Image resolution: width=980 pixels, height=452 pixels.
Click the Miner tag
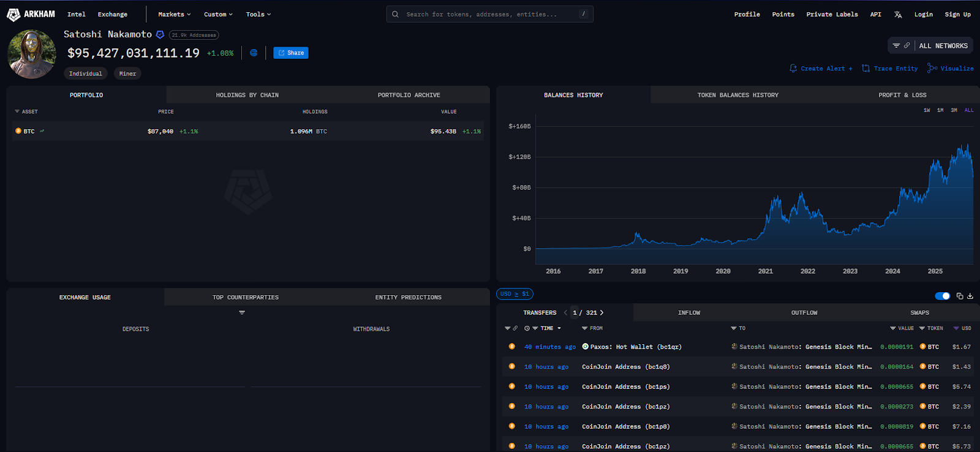click(x=128, y=73)
